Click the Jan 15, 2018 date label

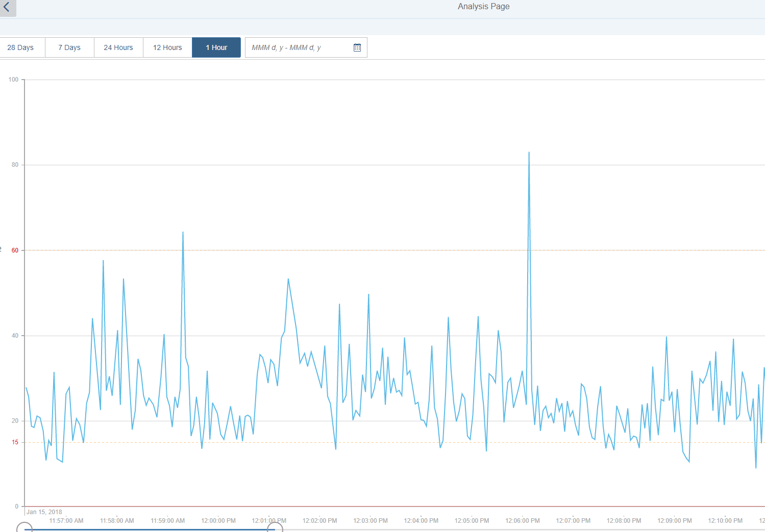click(44, 512)
